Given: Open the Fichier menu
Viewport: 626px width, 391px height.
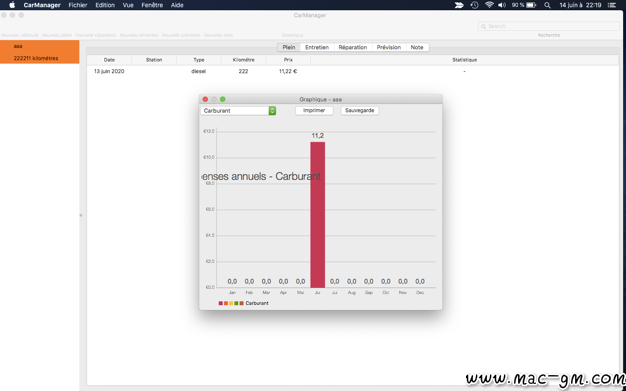Looking at the screenshot, I should (x=78, y=5).
